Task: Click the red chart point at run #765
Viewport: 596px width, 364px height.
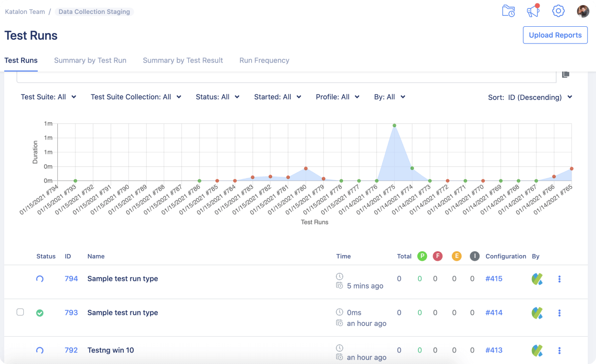Action: coord(572,169)
